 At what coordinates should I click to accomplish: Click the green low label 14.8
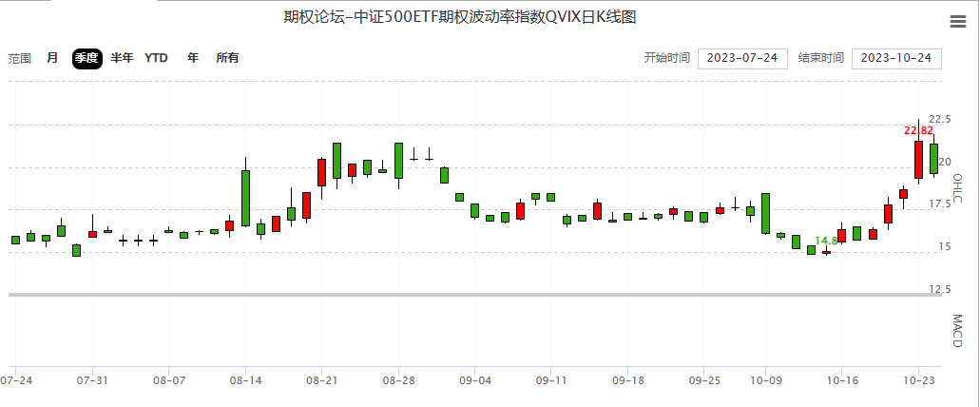click(x=826, y=241)
